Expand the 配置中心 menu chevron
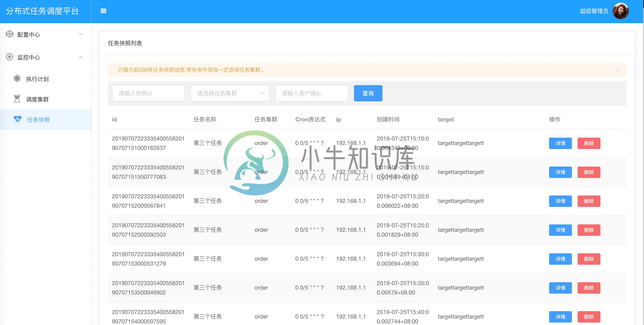This screenshot has height=325, width=644. 80,34
